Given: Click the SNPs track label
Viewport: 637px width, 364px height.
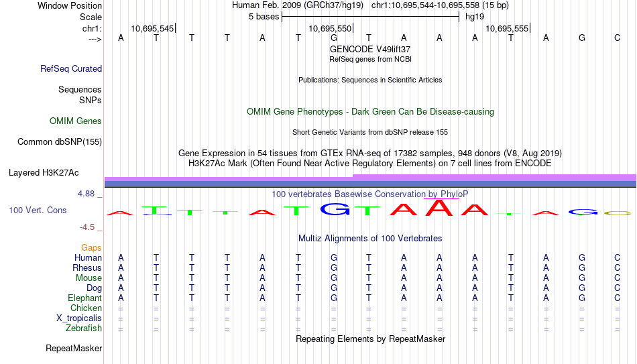Looking at the screenshot, I should click(91, 100).
